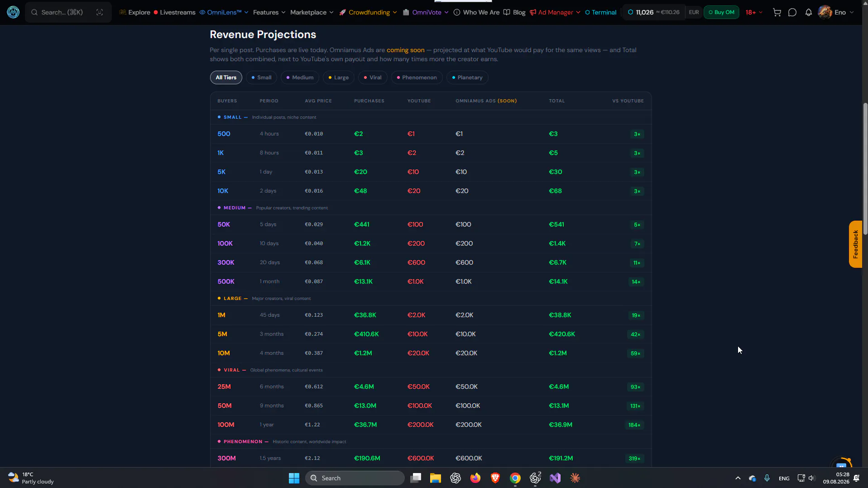Open File Explorer from the taskbar
This screenshot has width=868, height=488.
pos(436,478)
